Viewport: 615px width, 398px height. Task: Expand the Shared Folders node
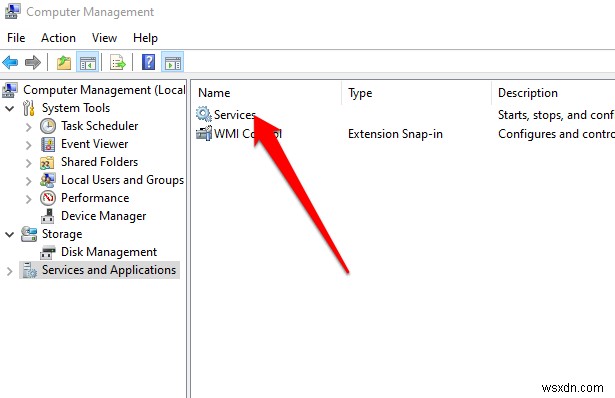click(28, 163)
